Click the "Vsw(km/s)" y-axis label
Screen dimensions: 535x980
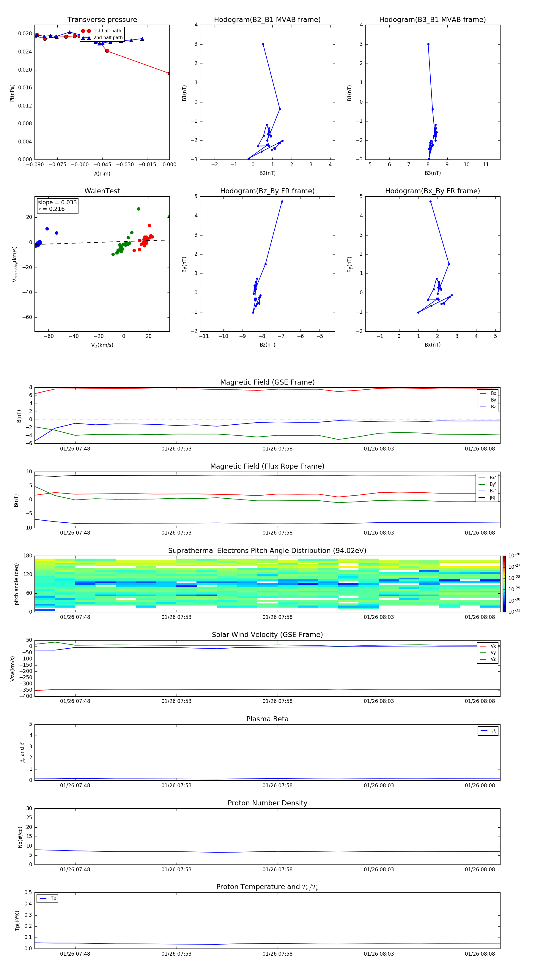[12, 668]
